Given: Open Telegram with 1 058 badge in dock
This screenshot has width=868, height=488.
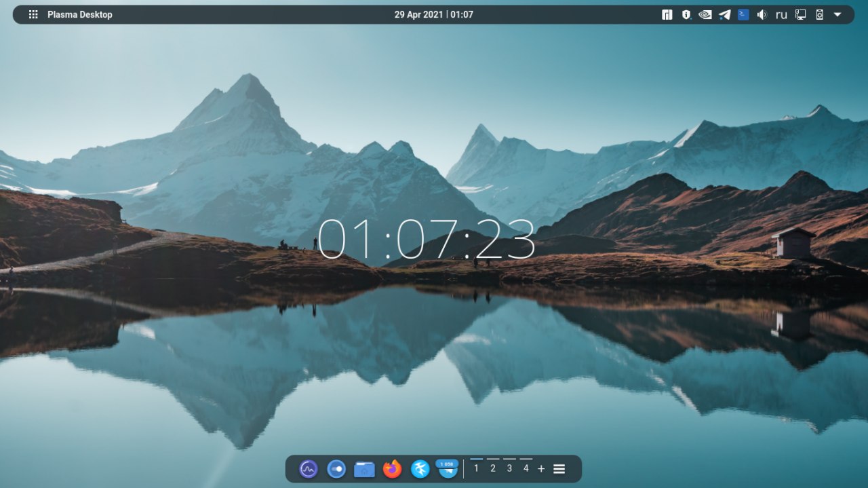Looking at the screenshot, I should [448, 468].
